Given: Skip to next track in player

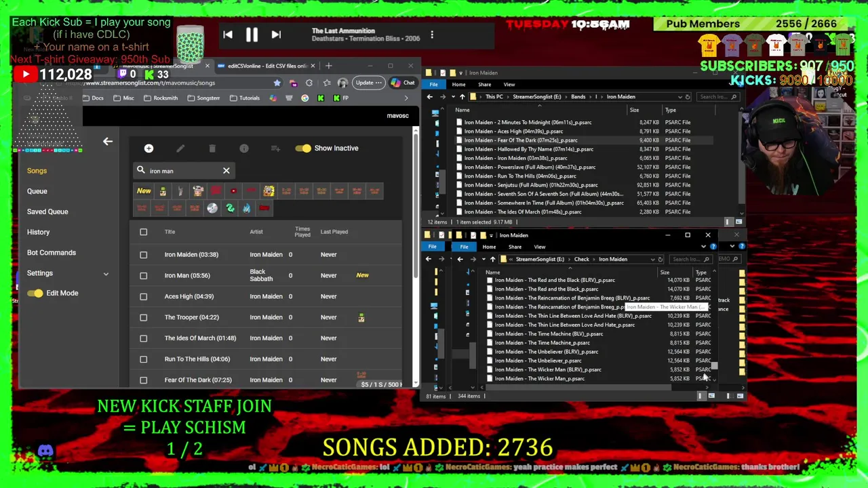Looking at the screenshot, I should point(276,35).
